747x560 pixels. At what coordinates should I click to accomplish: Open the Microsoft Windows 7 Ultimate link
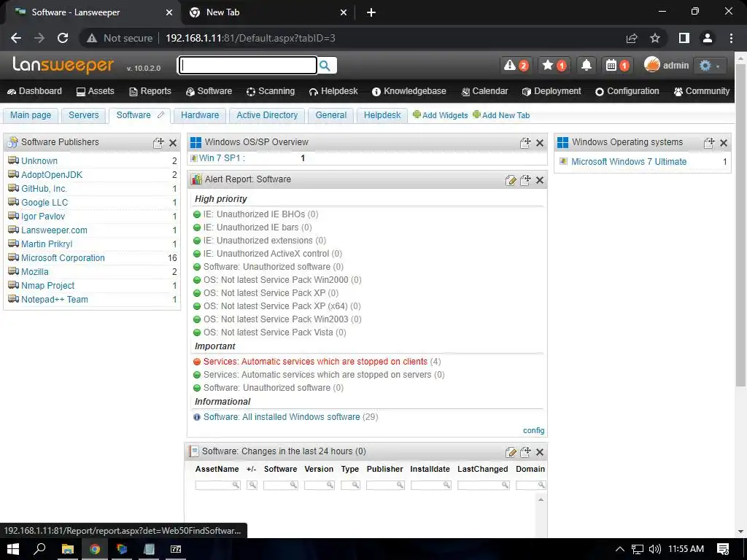point(629,162)
